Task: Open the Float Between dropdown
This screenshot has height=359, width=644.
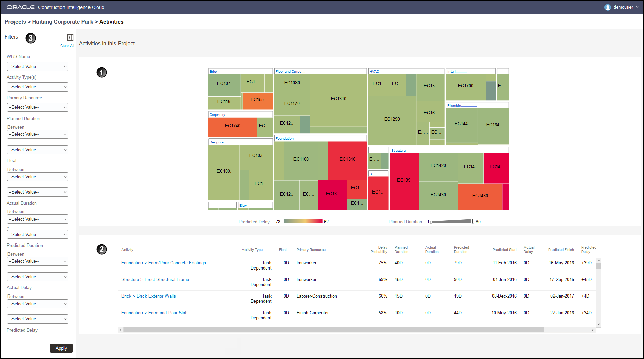Action: [37, 176]
